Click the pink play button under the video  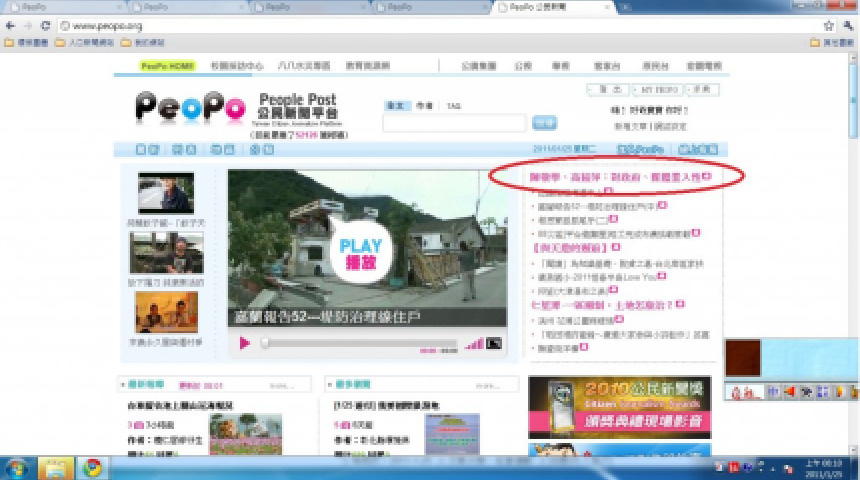pyautogui.click(x=245, y=343)
